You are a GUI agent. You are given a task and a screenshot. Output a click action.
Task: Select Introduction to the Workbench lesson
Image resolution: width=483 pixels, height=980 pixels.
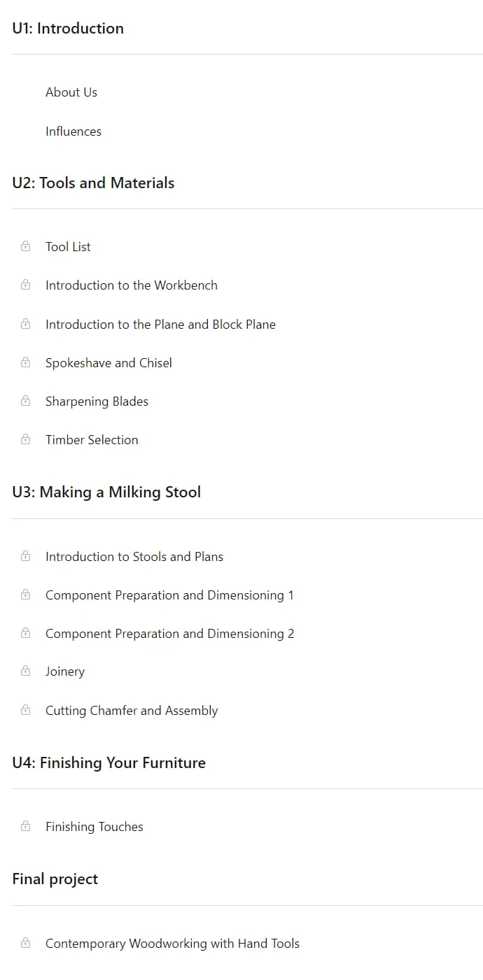pyautogui.click(x=132, y=285)
